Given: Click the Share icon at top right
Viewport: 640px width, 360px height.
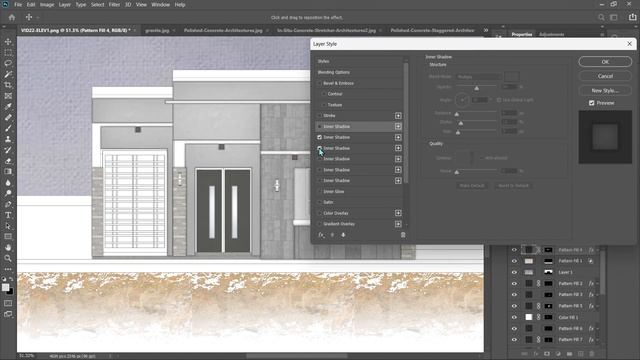Looking at the screenshot, I should click(632, 17).
